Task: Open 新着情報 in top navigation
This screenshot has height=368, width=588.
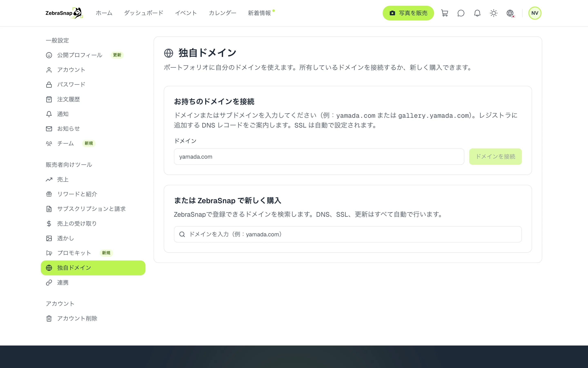Action: (x=259, y=13)
